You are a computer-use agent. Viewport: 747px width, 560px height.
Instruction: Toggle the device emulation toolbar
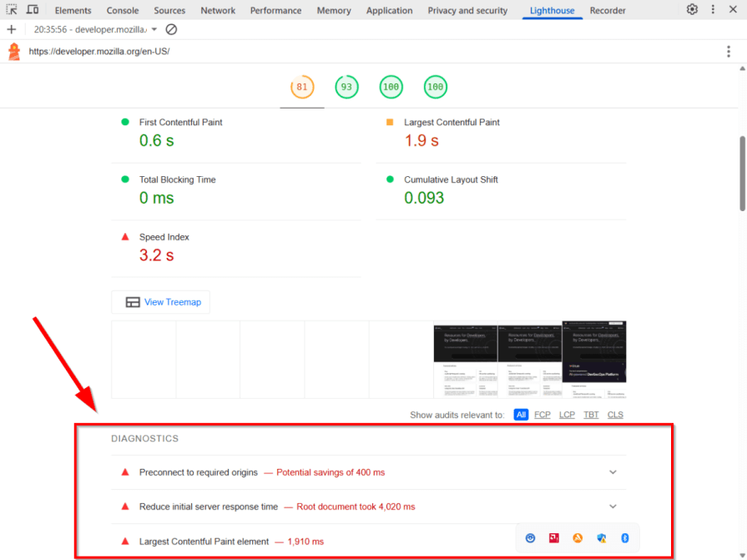pos(32,9)
